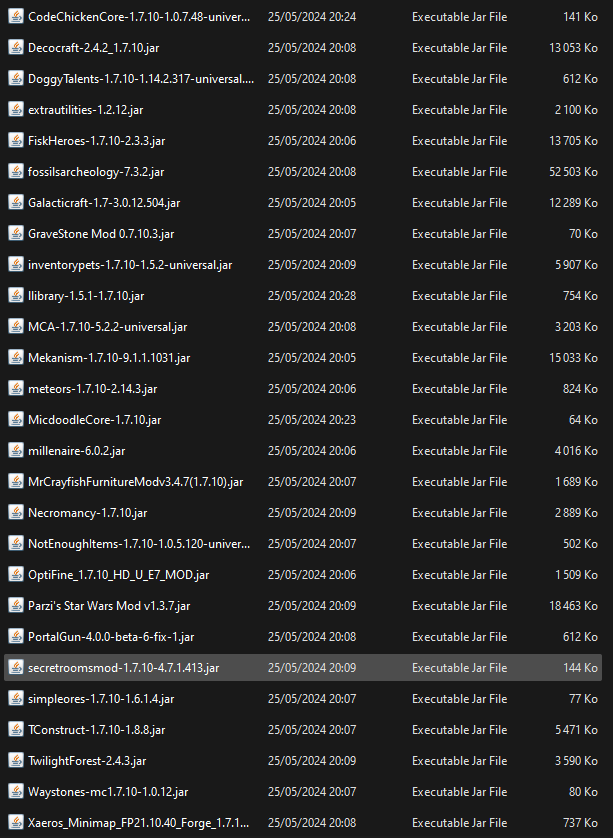Click the jar icon next to Decocraft-2.4.2_1.7.10.jar
Image resolution: width=613 pixels, height=838 pixels.
coord(16,48)
